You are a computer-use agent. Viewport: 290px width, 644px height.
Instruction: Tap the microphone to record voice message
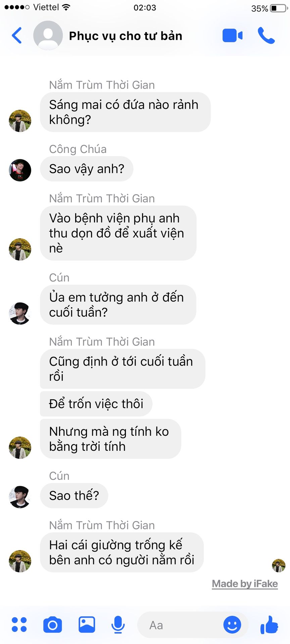coord(118,625)
